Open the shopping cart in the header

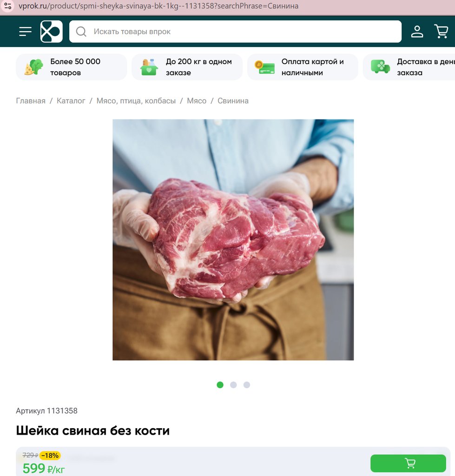tap(442, 32)
